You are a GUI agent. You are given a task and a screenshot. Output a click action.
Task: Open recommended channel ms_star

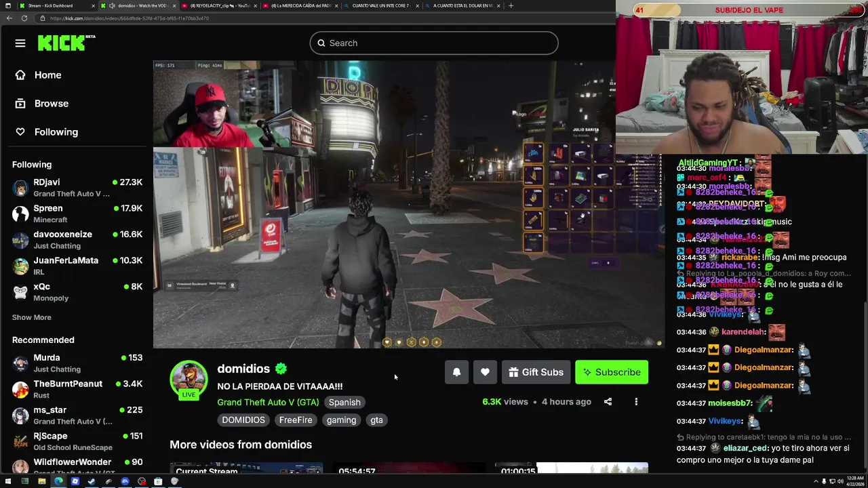[x=77, y=415]
